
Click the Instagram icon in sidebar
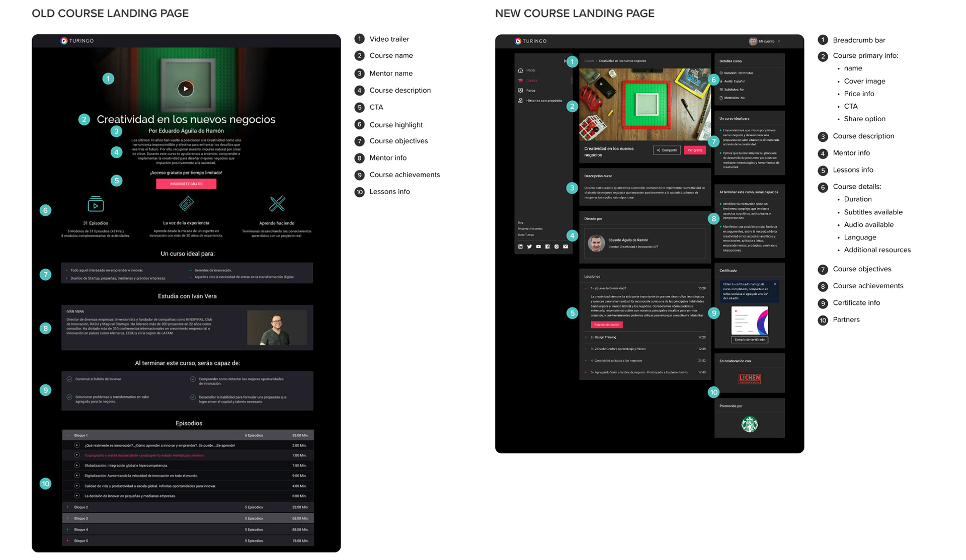pyautogui.click(x=556, y=247)
